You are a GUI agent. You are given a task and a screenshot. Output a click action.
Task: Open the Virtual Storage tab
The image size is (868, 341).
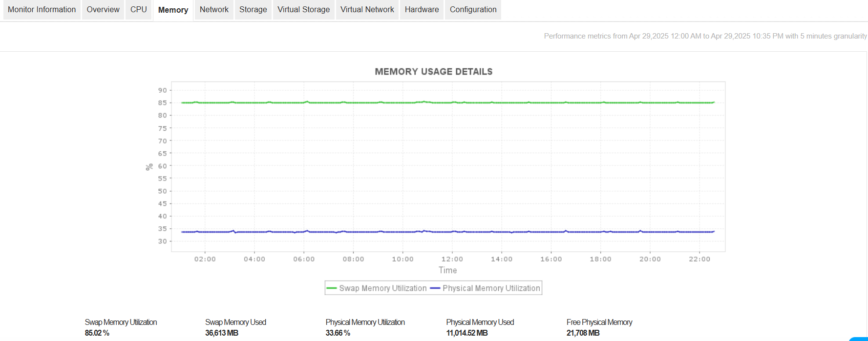click(303, 9)
